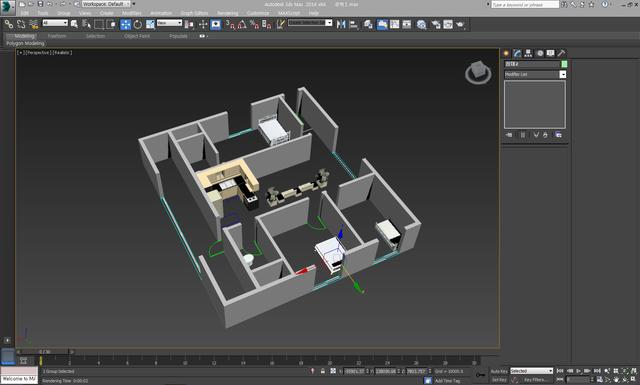
Task: Open the Material Editor icon
Action: pos(421,24)
